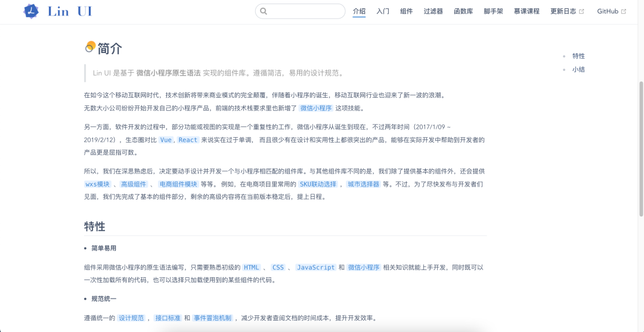
Task: Click the external link icon beside 更新日志
Action: [581, 11]
